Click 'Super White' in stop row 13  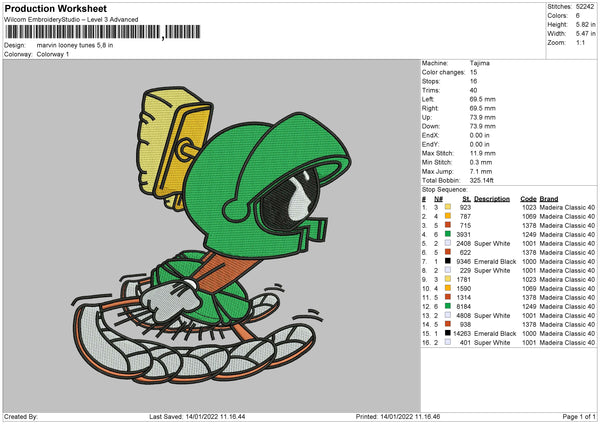pos(492,315)
